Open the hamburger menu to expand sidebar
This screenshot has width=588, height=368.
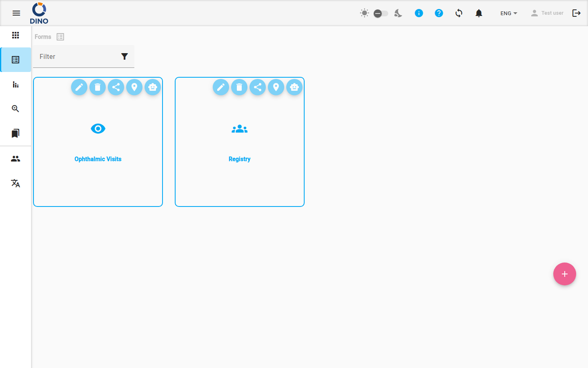click(x=16, y=13)
